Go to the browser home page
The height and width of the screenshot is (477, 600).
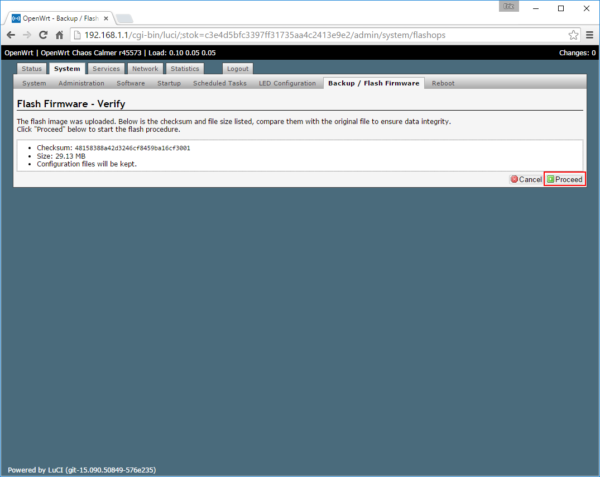click(x=60, y=34)
